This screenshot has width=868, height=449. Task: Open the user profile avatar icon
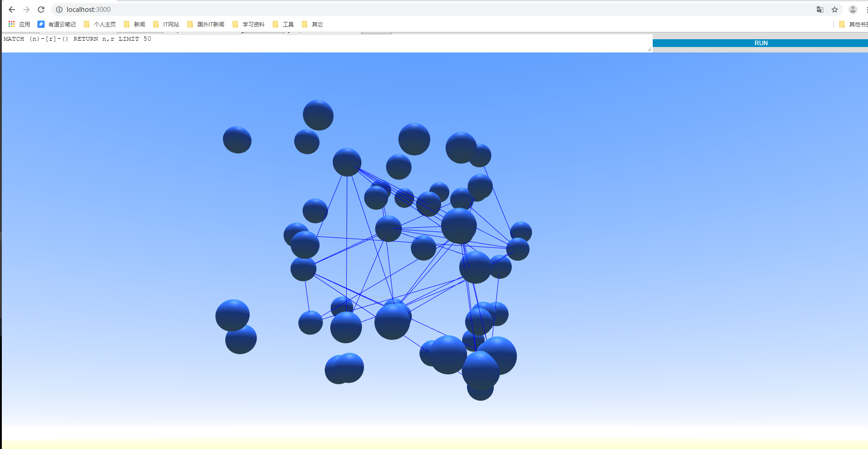(852, 10)
